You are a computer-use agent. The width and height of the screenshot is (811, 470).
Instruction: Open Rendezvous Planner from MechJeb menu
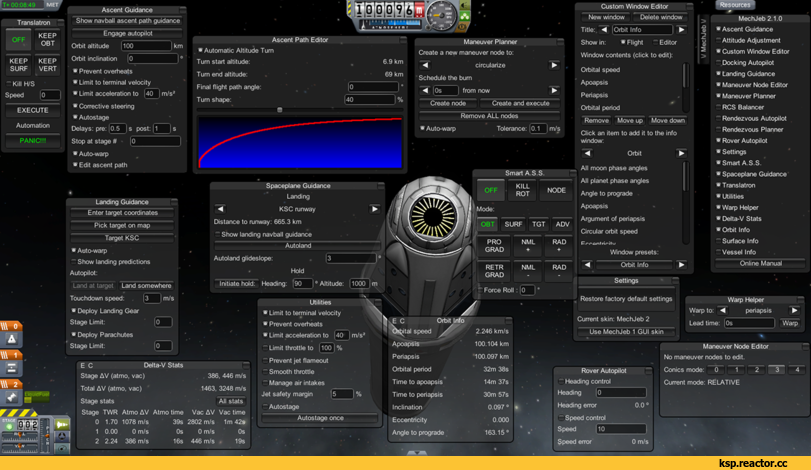pos(752,129)
